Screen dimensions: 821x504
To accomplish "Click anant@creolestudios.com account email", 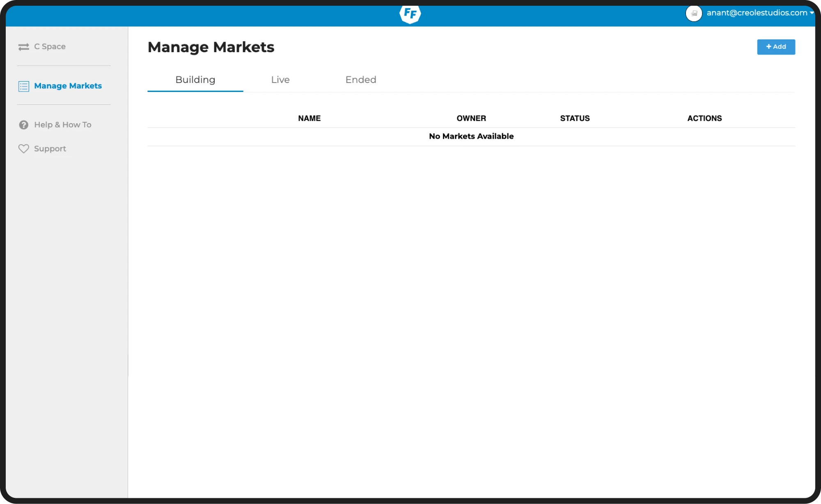I will (x=757, y=13).
